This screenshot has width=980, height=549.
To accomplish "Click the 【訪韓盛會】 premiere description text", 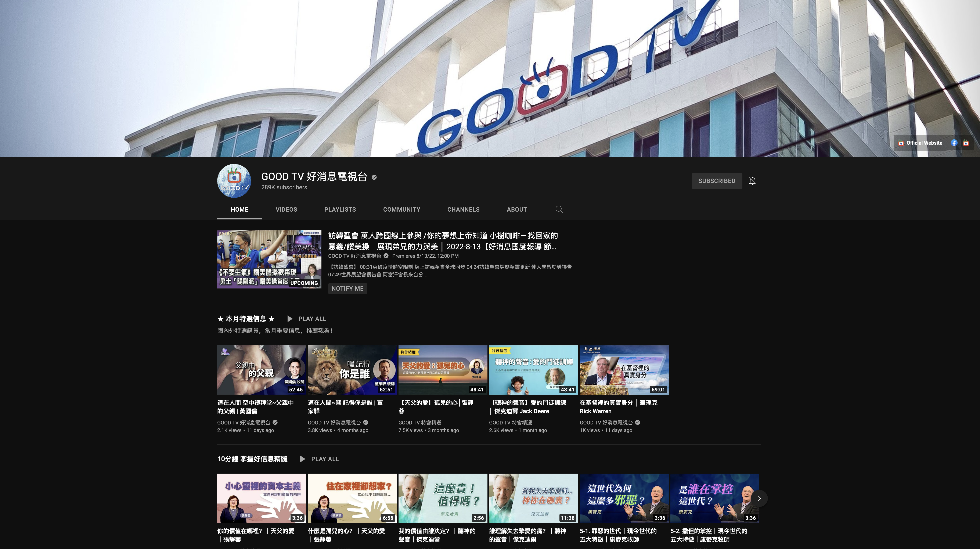I will click(450, 271).
